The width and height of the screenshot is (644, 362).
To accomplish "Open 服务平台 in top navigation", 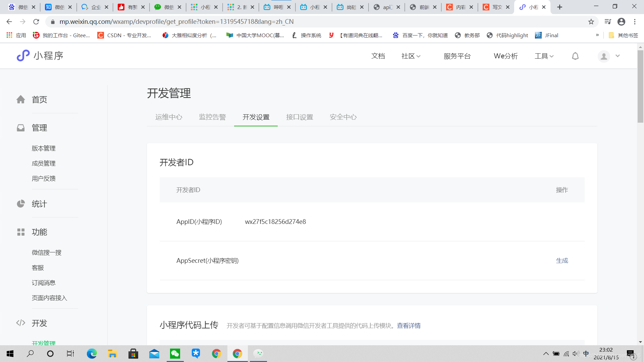I will click(x=457, y=56).
